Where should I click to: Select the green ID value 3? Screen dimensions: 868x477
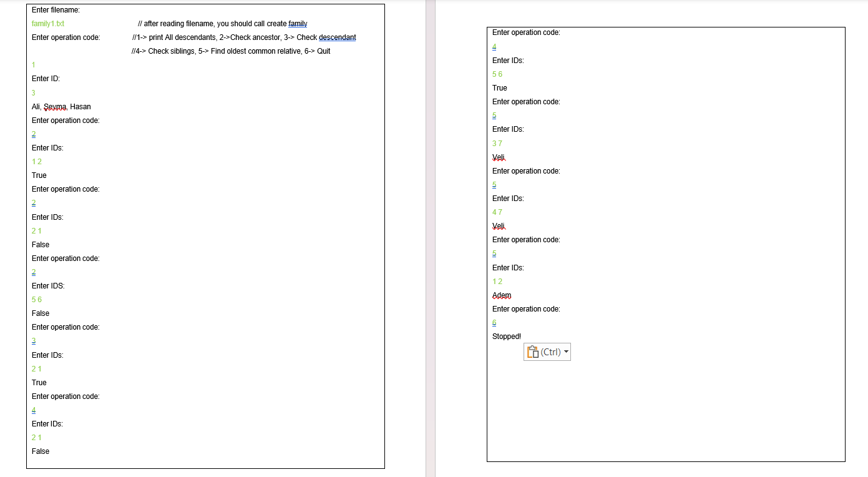[33, 92]
